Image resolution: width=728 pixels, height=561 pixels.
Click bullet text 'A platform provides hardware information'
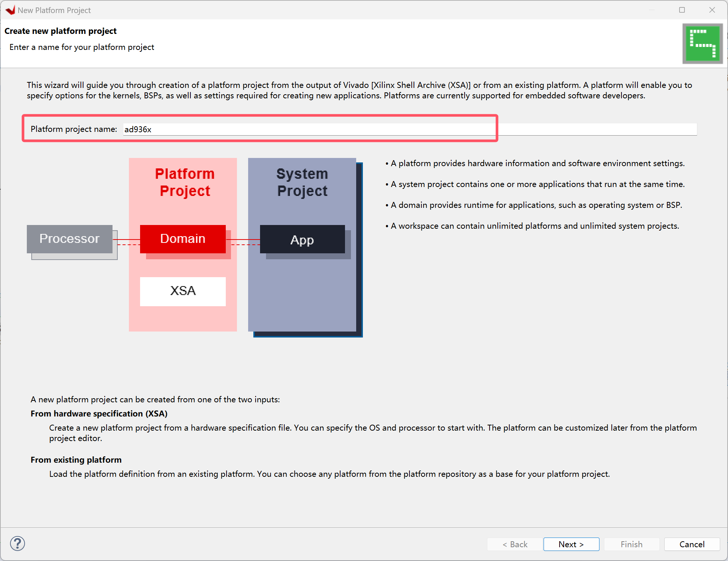point(535,164)
